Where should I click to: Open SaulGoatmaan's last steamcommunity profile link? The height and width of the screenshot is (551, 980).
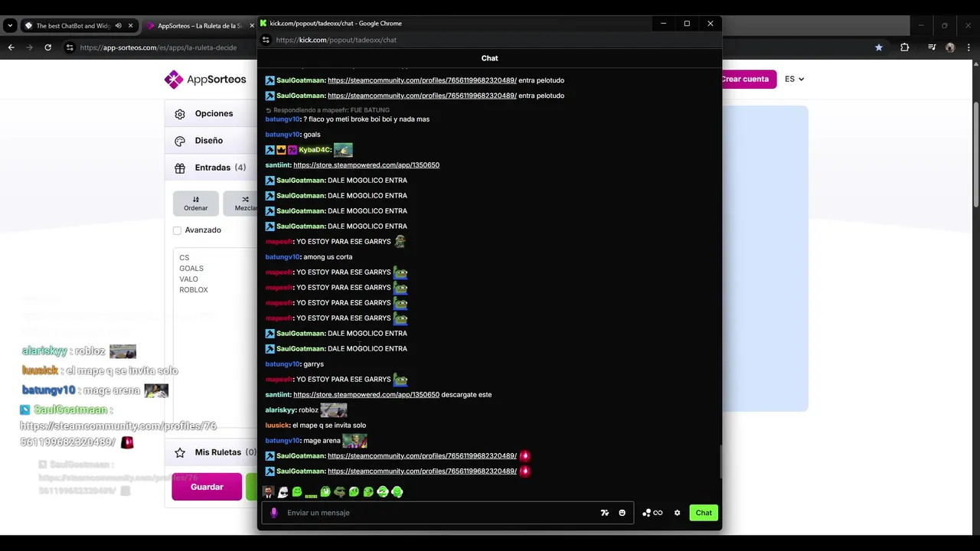pyautogui.click(x=422, y=471)
